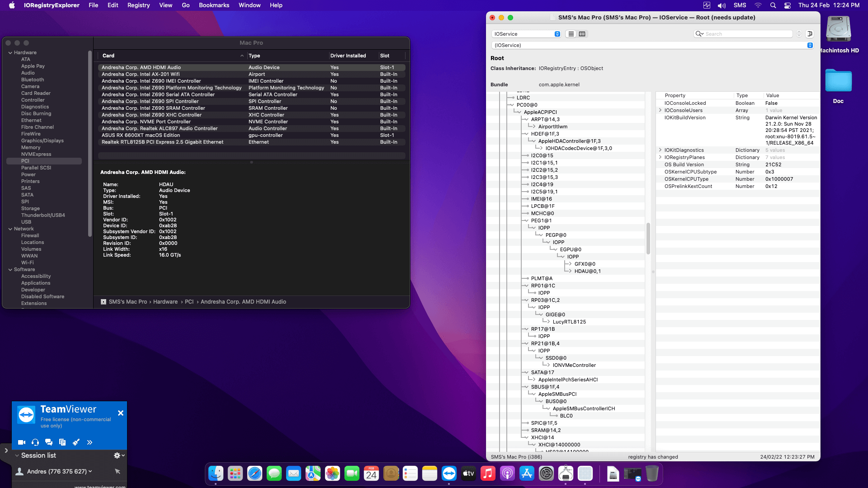Image resolution: width=868 pixels, height=488 pixels.
Task: Select the GFX0@0 node in the registry tree
Action: 585,264
